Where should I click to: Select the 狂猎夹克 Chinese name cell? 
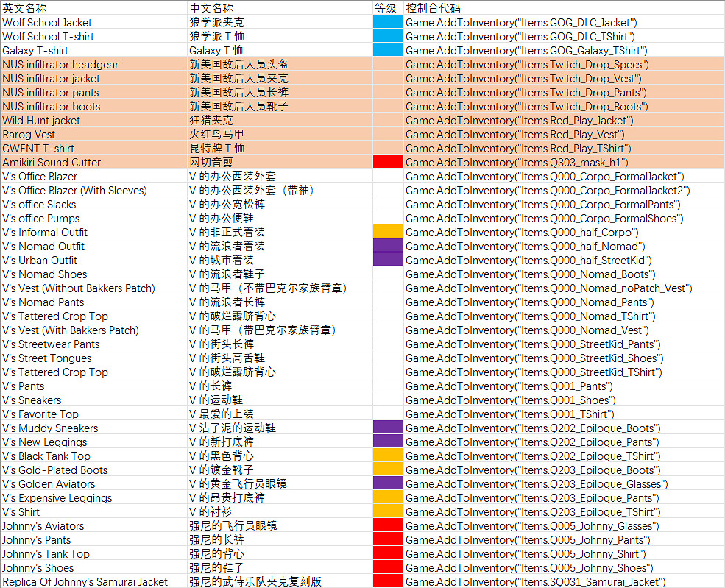[206, 120]
